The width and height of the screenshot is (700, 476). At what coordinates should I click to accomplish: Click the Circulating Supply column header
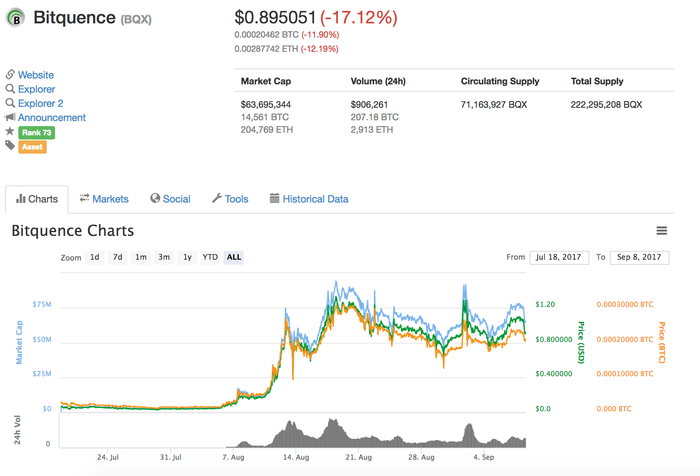click(x=500, y=81)
